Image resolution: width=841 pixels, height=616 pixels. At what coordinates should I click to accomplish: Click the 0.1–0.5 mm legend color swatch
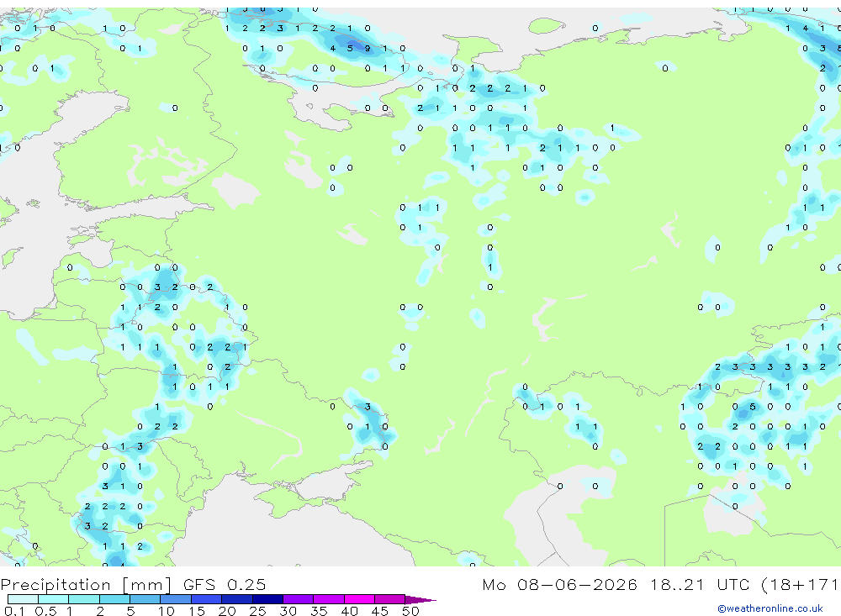pos(23,599)
